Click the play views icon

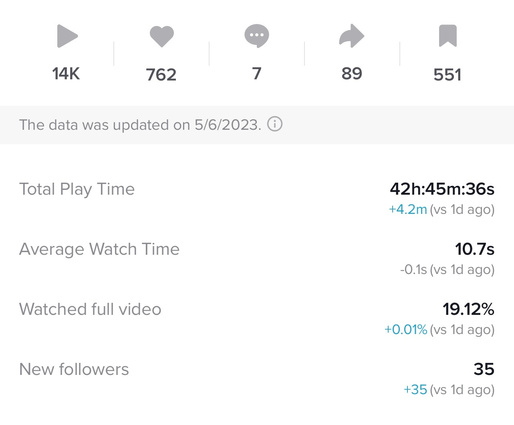click(x=67, y=36)
